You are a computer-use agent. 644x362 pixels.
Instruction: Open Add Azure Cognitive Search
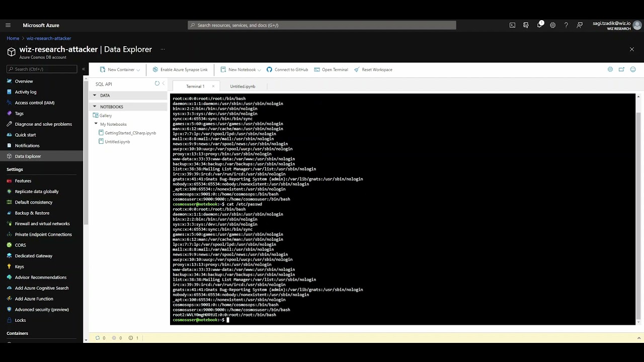coord(42,288)
